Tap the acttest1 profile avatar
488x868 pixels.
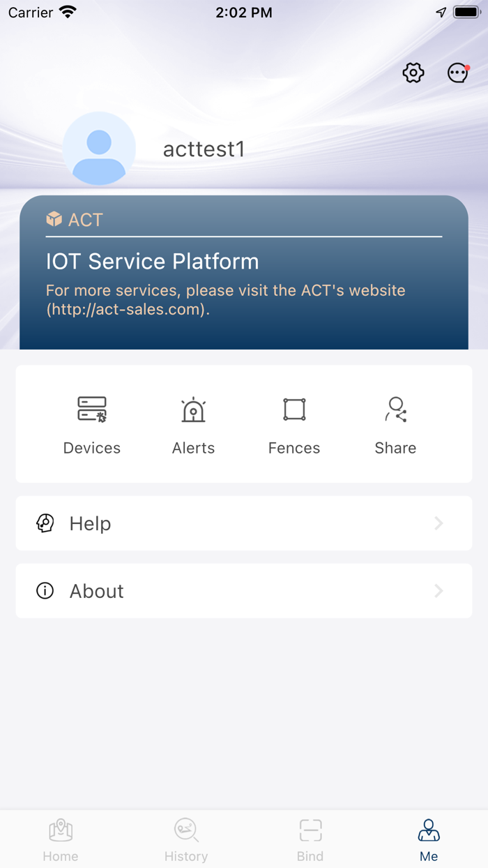tap(99, 148)
